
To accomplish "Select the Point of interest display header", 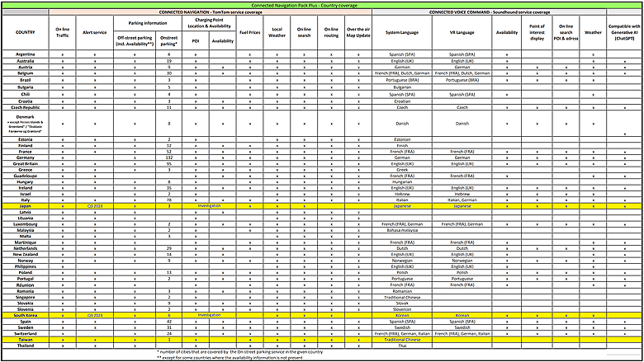I will click(x=537, y=32).
